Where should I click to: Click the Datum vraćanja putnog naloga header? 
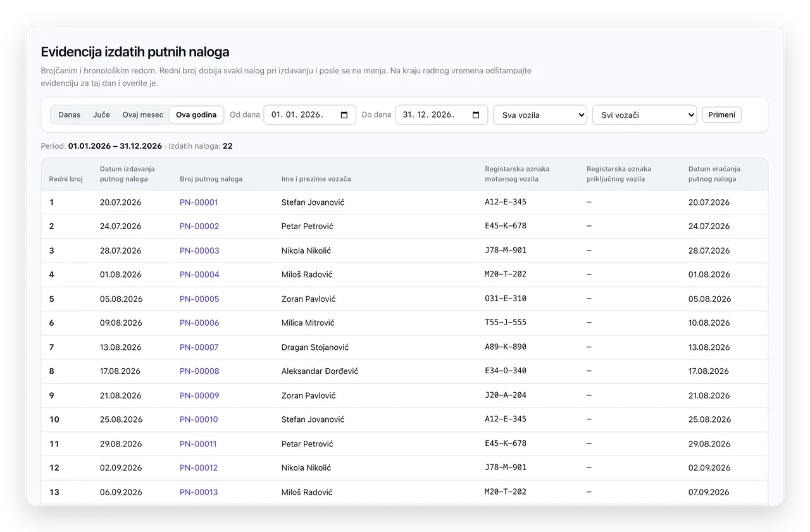pyautogui.click(x=714, y=174)
